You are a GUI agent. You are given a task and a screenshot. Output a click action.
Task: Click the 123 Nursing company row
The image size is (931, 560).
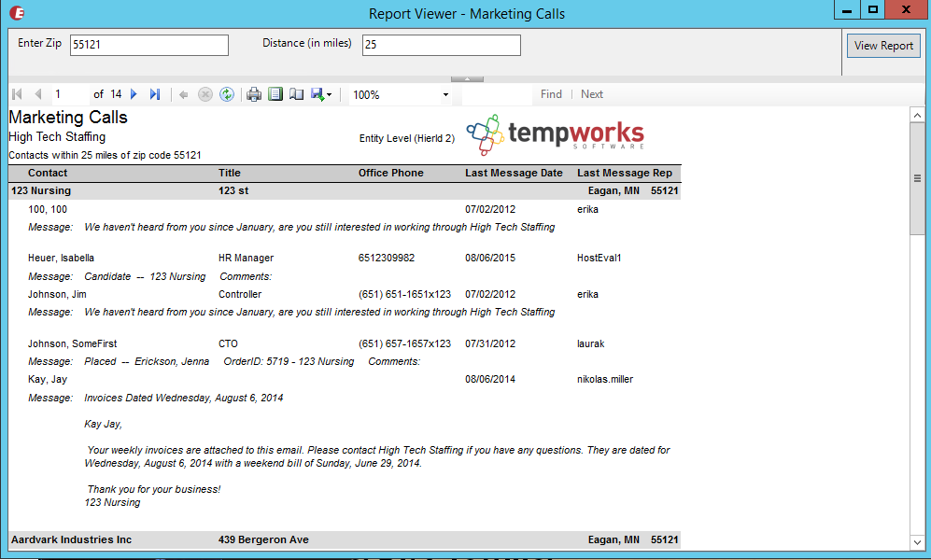[x=345, y=190]
